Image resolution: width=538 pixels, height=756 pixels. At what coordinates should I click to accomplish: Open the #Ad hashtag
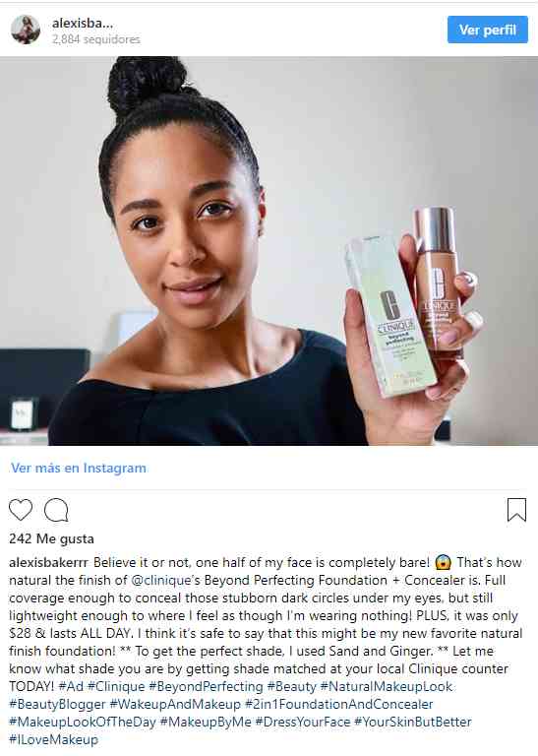[71, 686]
